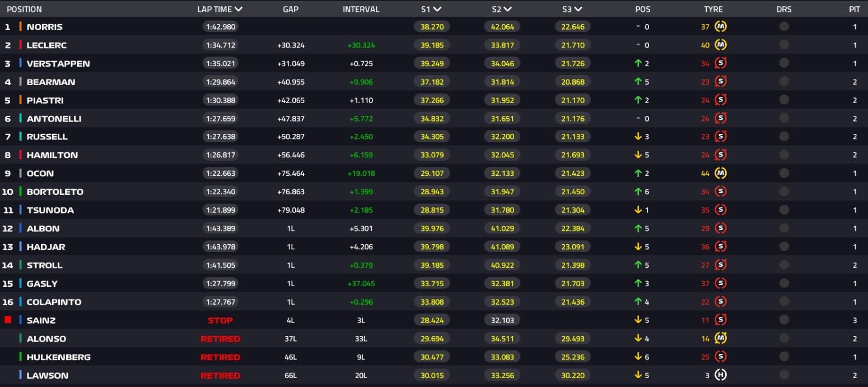The height and width of the screenshot is (387, 868).
Task: Toggle the DRS indicator for Piastri
Action: pos(784,100)
